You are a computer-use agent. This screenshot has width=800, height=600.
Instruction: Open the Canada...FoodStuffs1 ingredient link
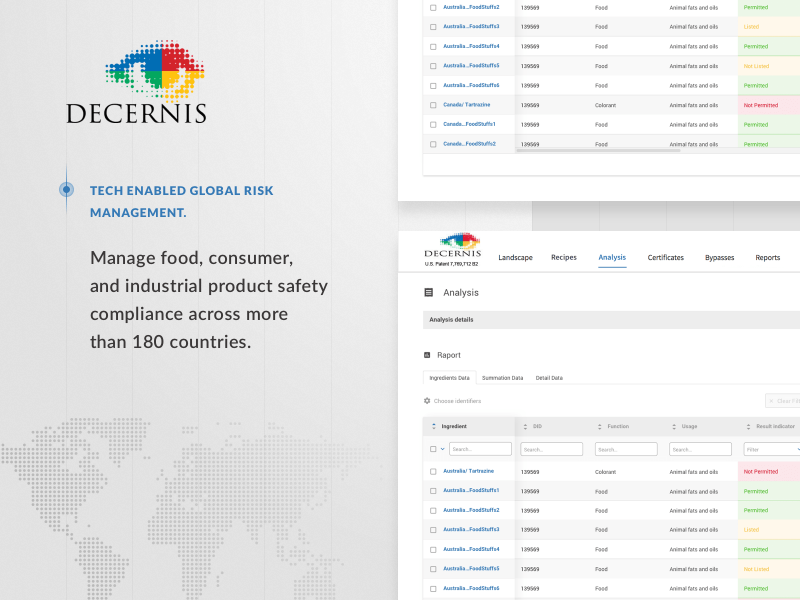pos(469,124)
